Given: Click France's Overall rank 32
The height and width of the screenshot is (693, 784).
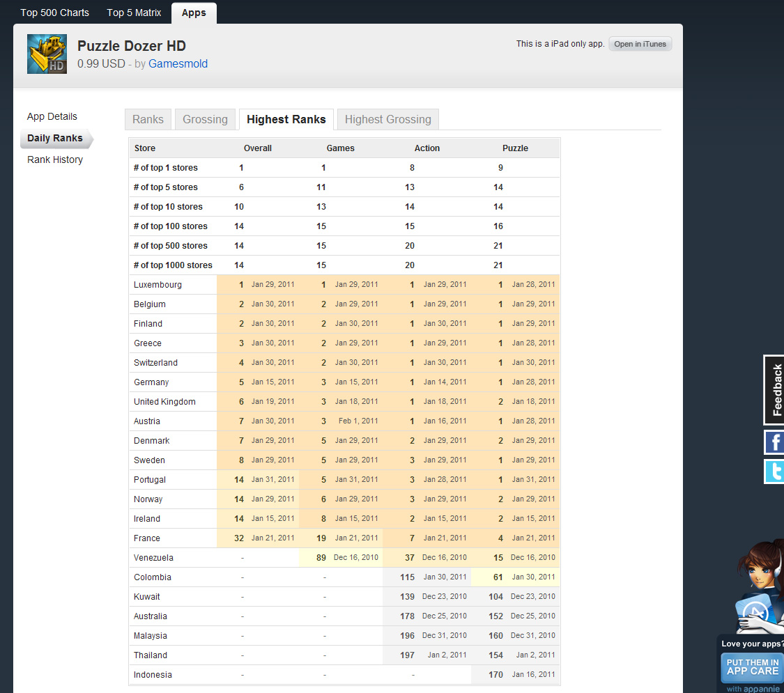Looking at the screenshot, I should pyautogui.click(x=239, y=538).
